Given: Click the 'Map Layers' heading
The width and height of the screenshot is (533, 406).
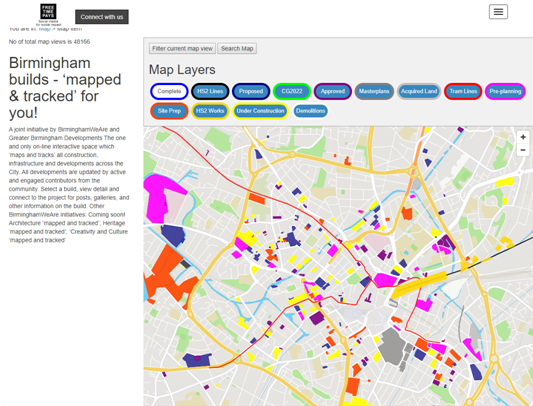Looking at the screenshot, I should coord(182,70).
